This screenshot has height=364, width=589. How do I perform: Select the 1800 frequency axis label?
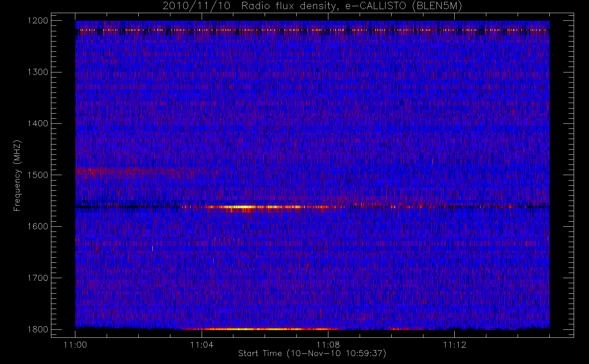coord(38,329)
